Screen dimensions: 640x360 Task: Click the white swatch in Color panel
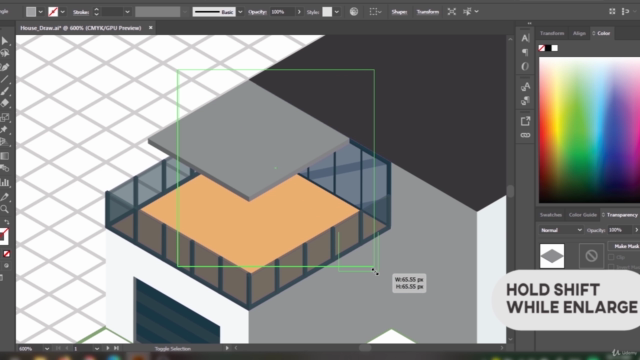coord(555,48)
